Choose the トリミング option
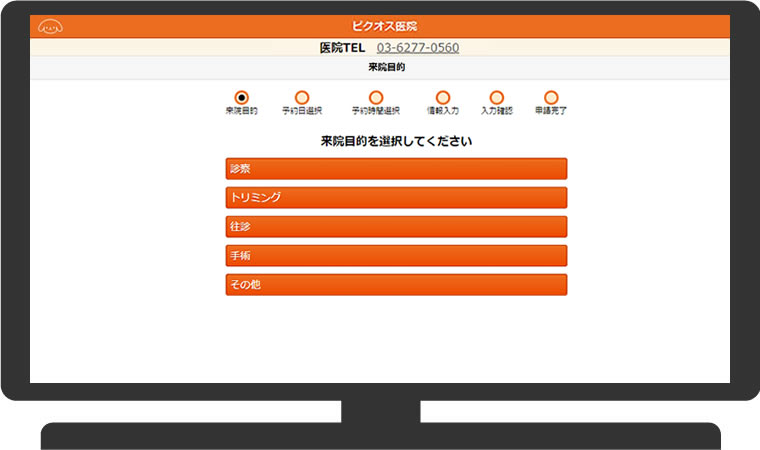760x450 pixels. coord(396,198)
